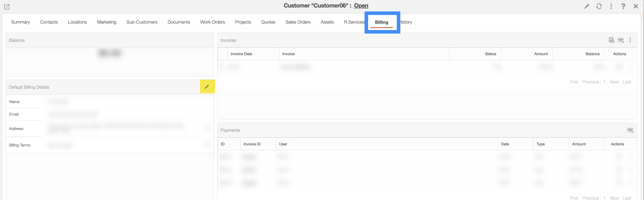Click the add invoice icon in Invoices panel

point(611,40)
